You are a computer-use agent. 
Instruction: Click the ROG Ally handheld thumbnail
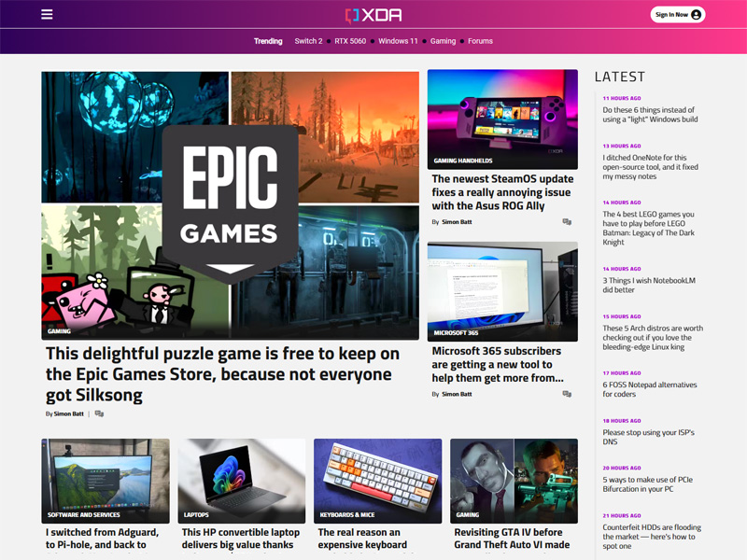tap(502, 119)
